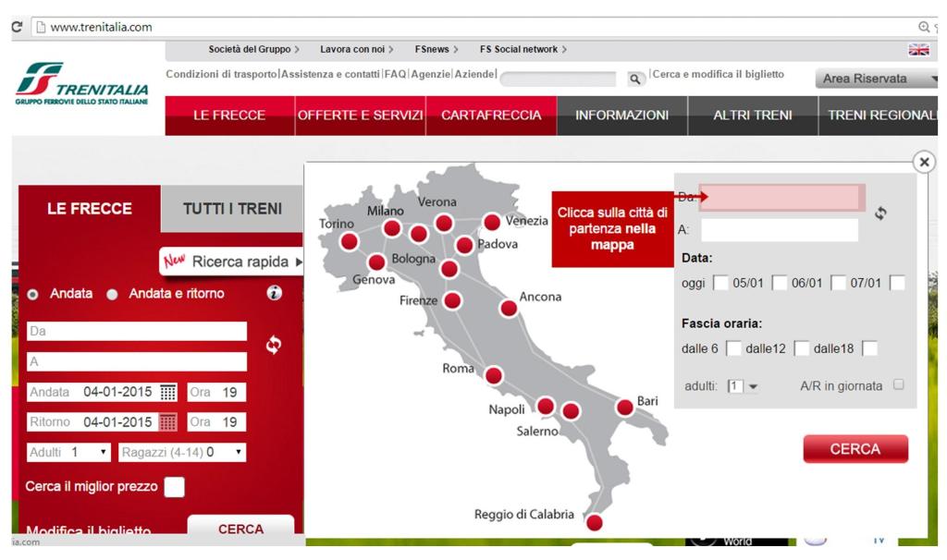947x560 pixels.
Task: Check the Cerca il miglior prezzo box
Action: coord(174,487)
